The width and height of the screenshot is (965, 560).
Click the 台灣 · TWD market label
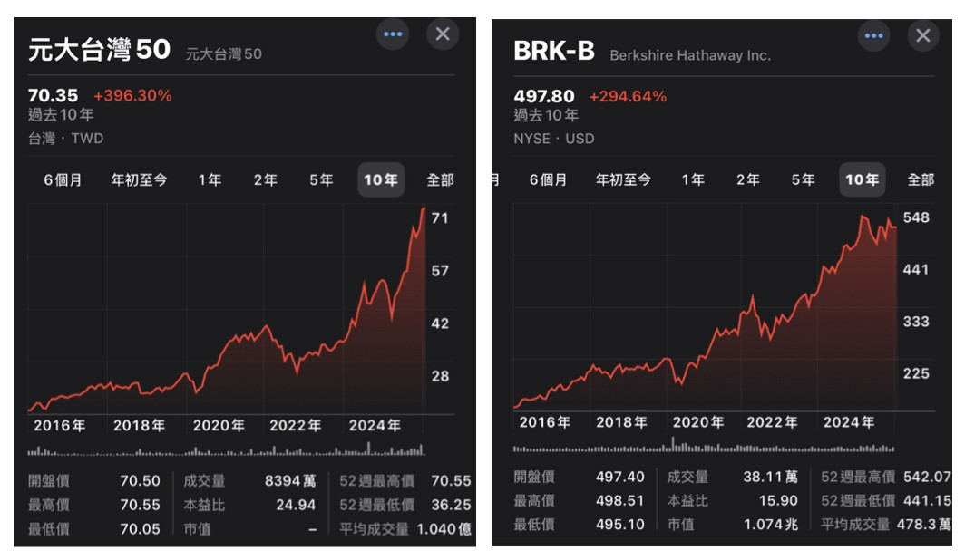(66, 139)
